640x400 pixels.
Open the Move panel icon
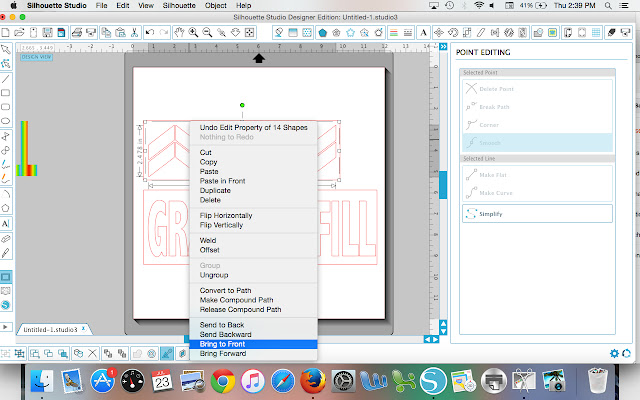439,33
